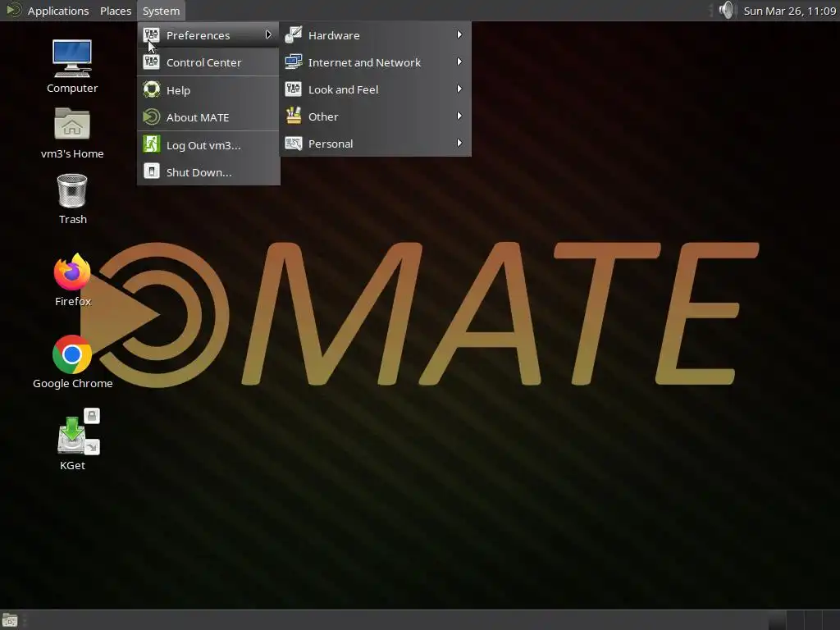Image resolution: width=840 pixels, height=630 pixels.
Task: Open the Hardware preferences submenu
Action: 375,34
